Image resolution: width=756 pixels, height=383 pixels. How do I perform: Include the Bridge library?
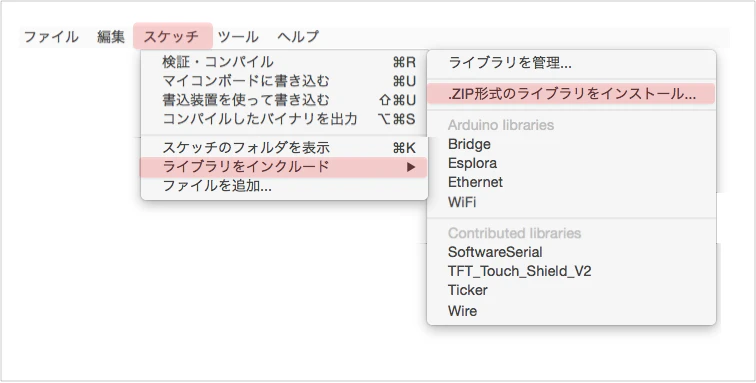pyautogui.click(x=571, y=144)
